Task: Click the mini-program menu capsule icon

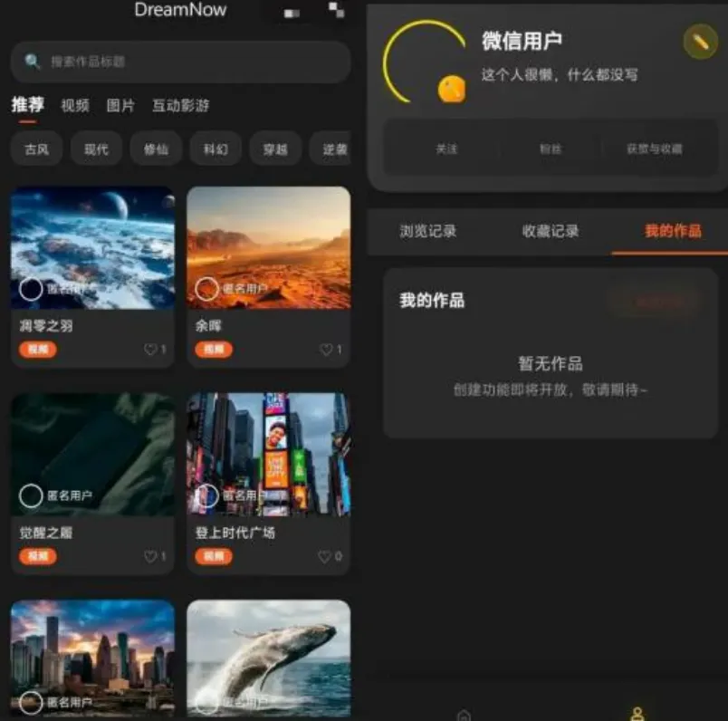Action: coord(292,14)
